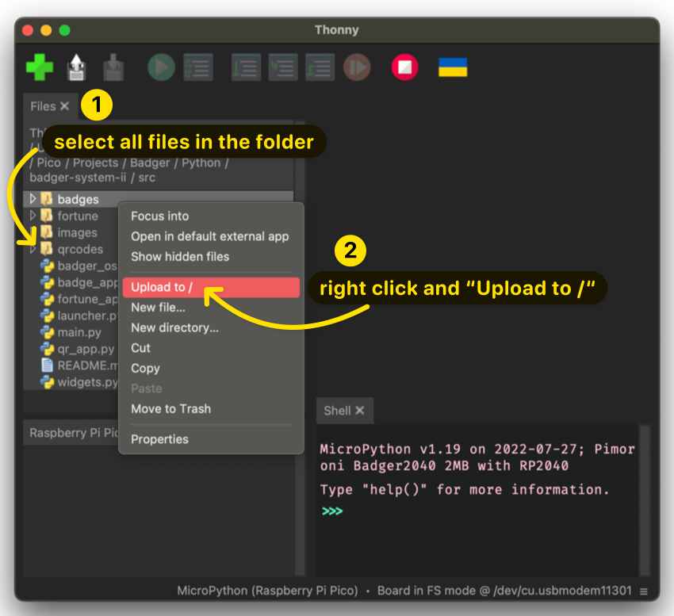Viewport: 674px width, 616px height.
Task: Click the Step into toolbar icon
Action: [x=283, y=67]
